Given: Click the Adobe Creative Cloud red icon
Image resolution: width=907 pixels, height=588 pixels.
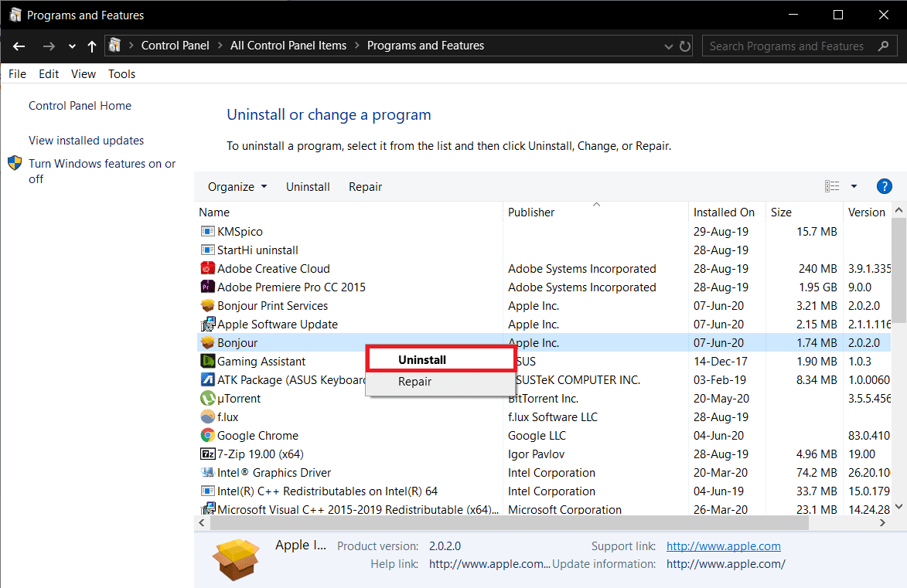Looking at the screenshot, I should point(206,268).
